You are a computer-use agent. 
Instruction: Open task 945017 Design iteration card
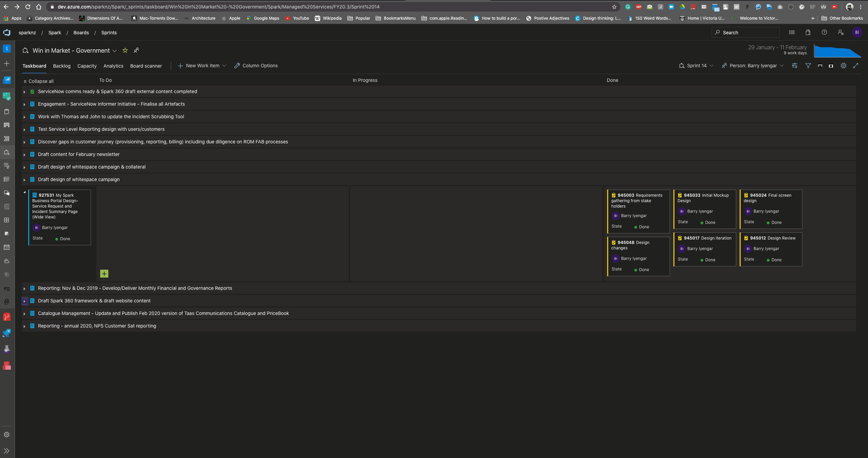(x=705, y=249)
